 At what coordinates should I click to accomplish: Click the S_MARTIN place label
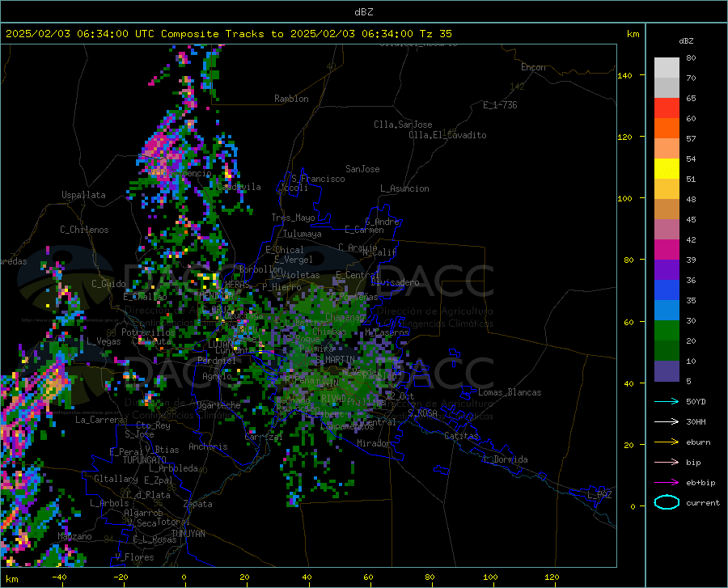click(335, 360)
